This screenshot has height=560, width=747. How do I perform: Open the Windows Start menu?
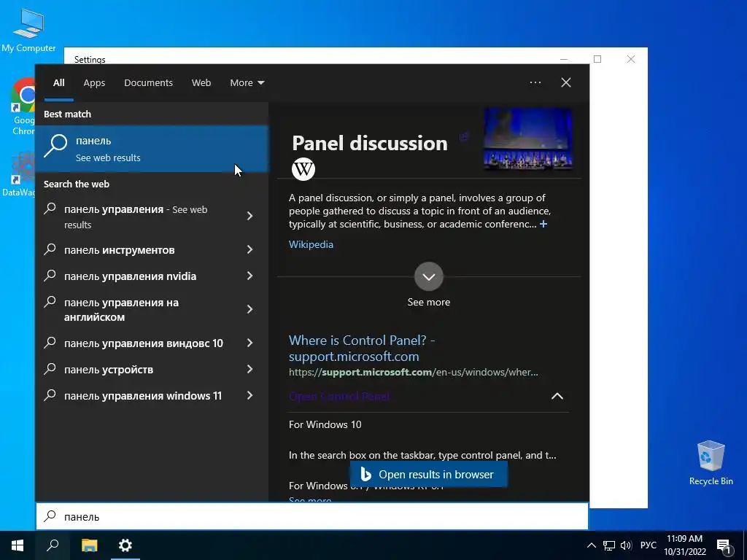[18, 545]
